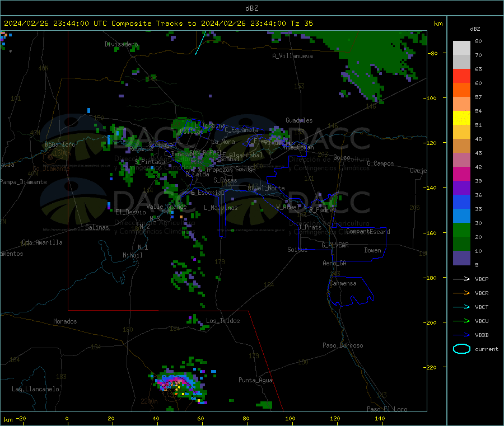
Task: Click the Lag.Llancanelo map label
Action: pyautogui.click(x=35, y=389)
